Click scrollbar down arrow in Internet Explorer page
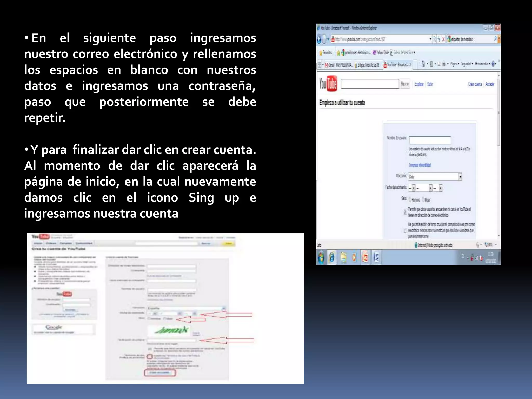Screen dimensions: 532x399 coord(499,236)
